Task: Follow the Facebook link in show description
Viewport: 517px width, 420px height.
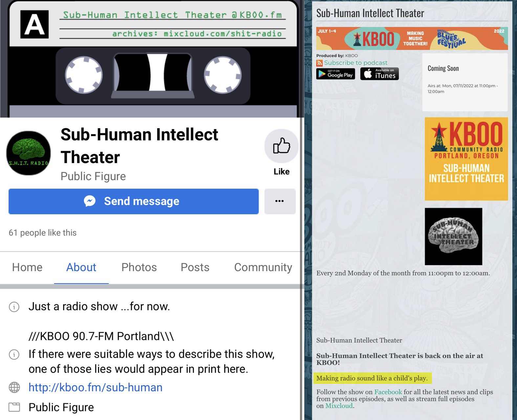Action: click(x=388, y=392)
